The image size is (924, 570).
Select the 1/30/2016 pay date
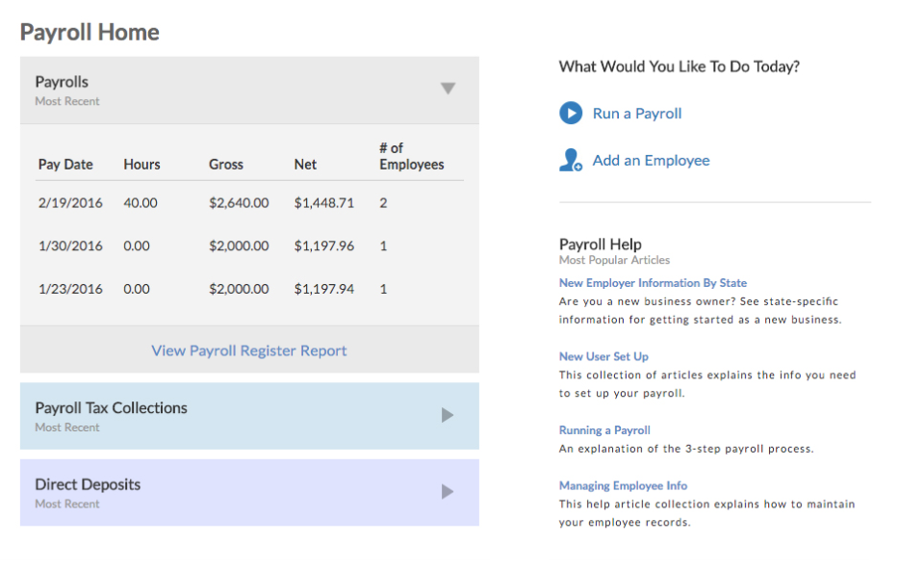tap(70, 246)
